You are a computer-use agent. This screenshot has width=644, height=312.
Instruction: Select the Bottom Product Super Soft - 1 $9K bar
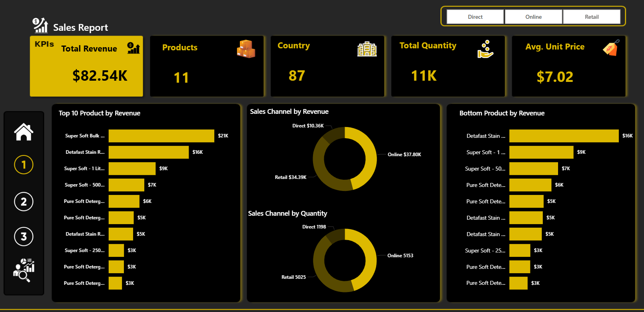tap(541, 152)
